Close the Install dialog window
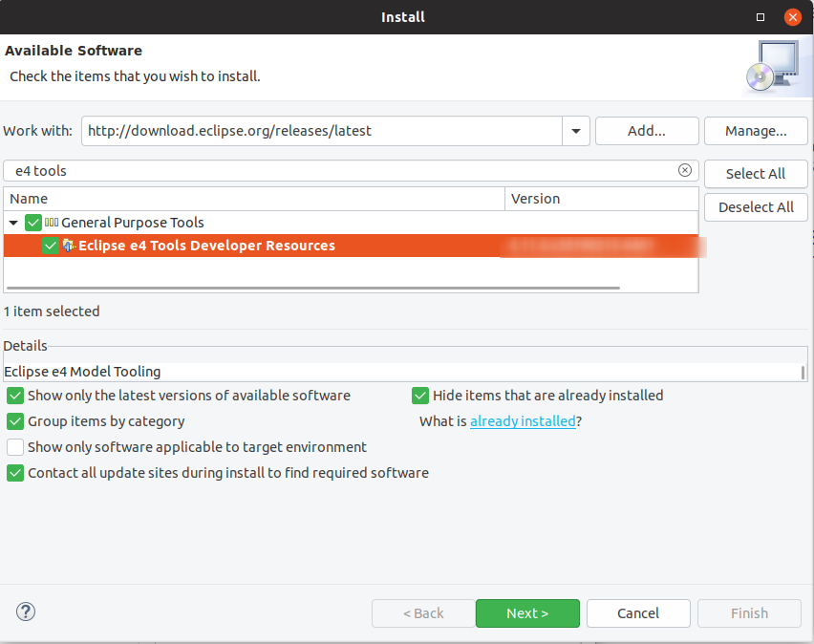Image resolution: width=814 pixels, height=644 pixels. 792,17
